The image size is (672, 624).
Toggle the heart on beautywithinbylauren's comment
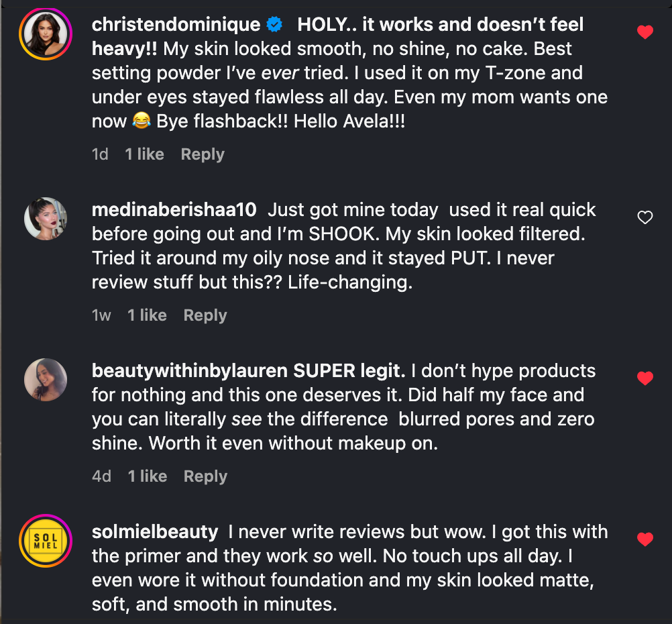coord(645,378)
